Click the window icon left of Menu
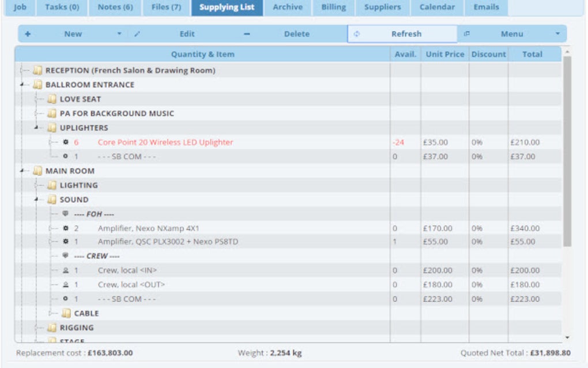 (467, 34)
